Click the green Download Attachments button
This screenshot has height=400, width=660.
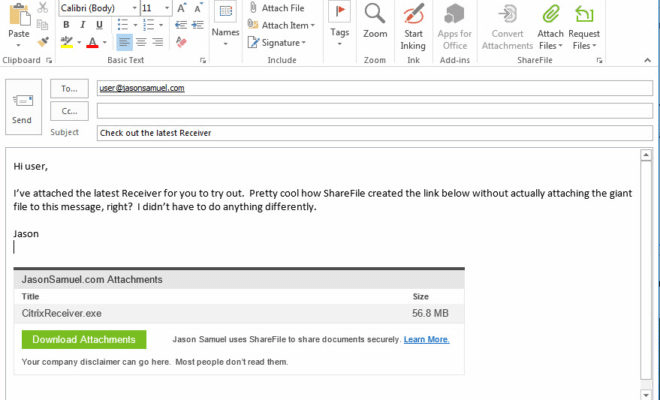[x=84, y=339]
